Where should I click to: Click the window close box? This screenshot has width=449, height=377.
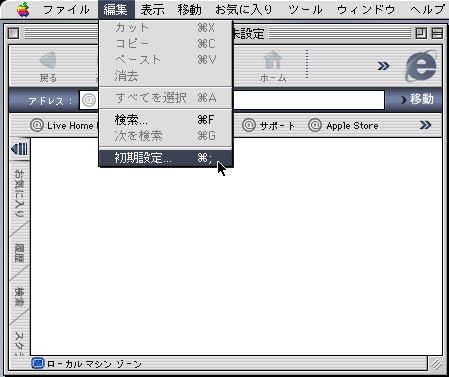point(14,33)
